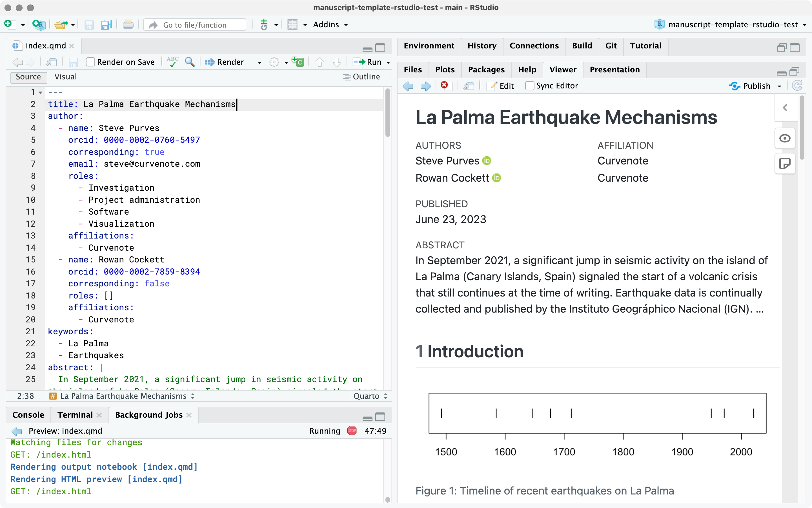The height and width of the screenshot is (508, 812).
Task: Refresh the Viewer pane
Action: 797,86
